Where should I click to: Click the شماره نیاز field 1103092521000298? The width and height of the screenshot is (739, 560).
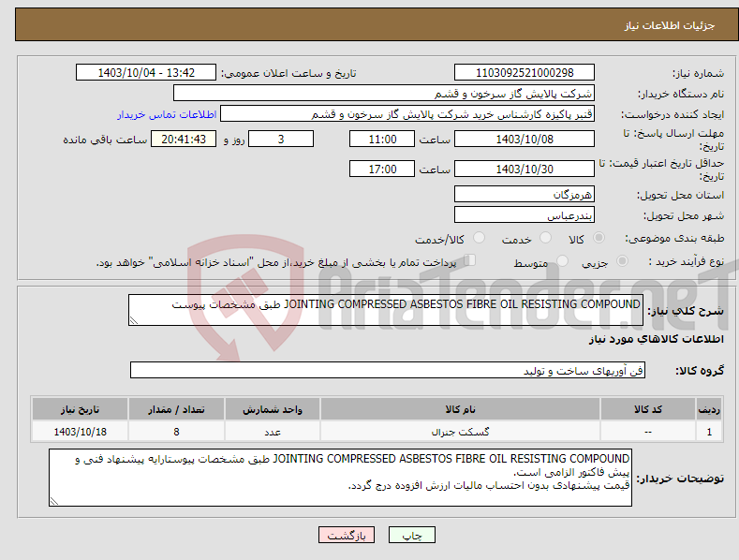525,73
